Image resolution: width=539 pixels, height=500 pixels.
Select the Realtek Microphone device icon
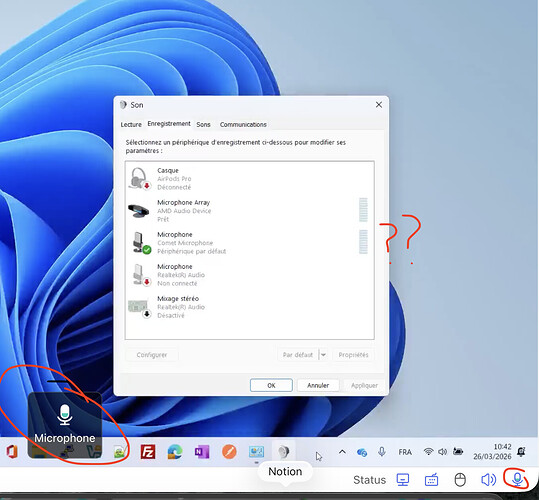142,275
